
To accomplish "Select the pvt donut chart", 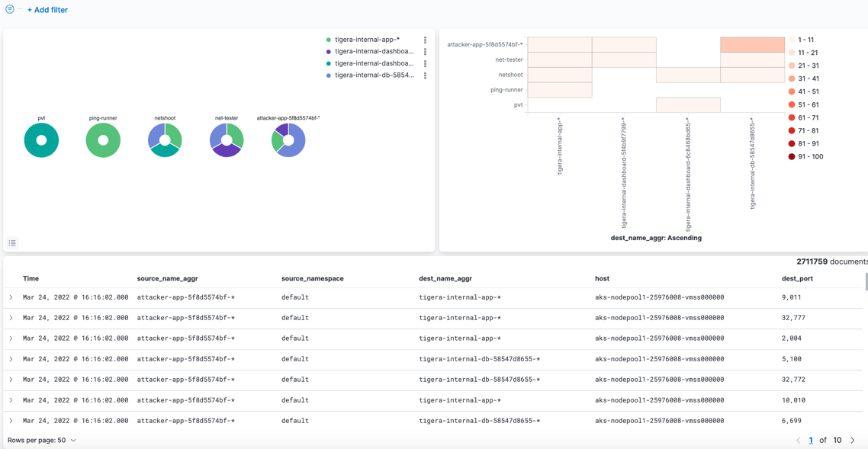I will [41, 140].
